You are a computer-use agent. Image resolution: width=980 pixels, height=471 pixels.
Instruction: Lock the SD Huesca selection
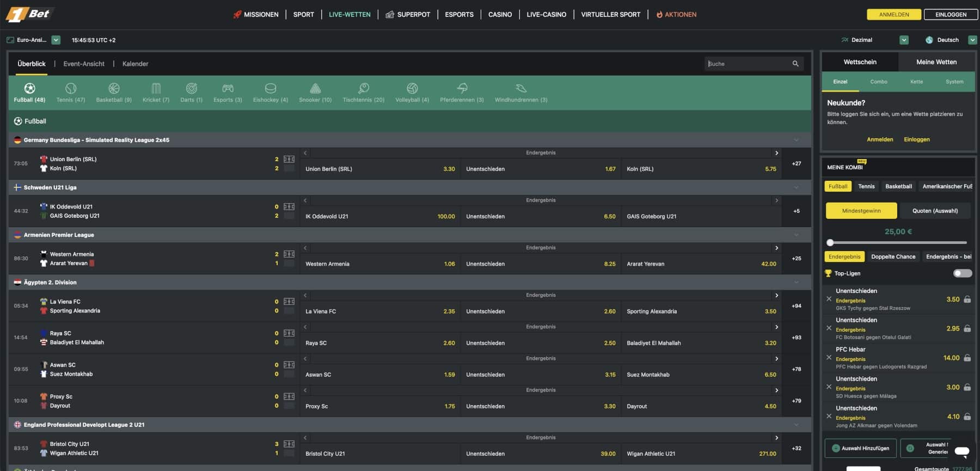[x=967, y=387]
